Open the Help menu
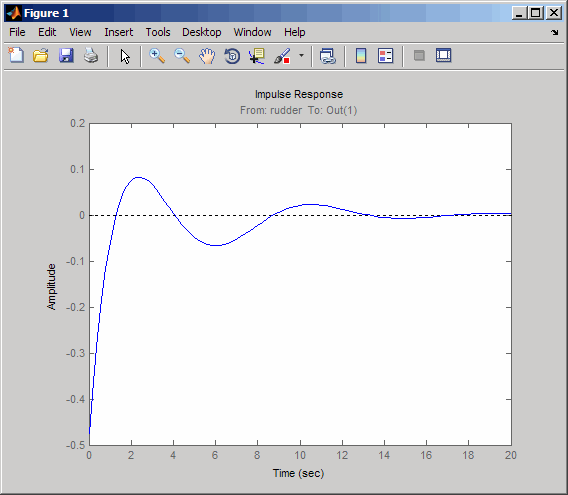 coord(295,32)
